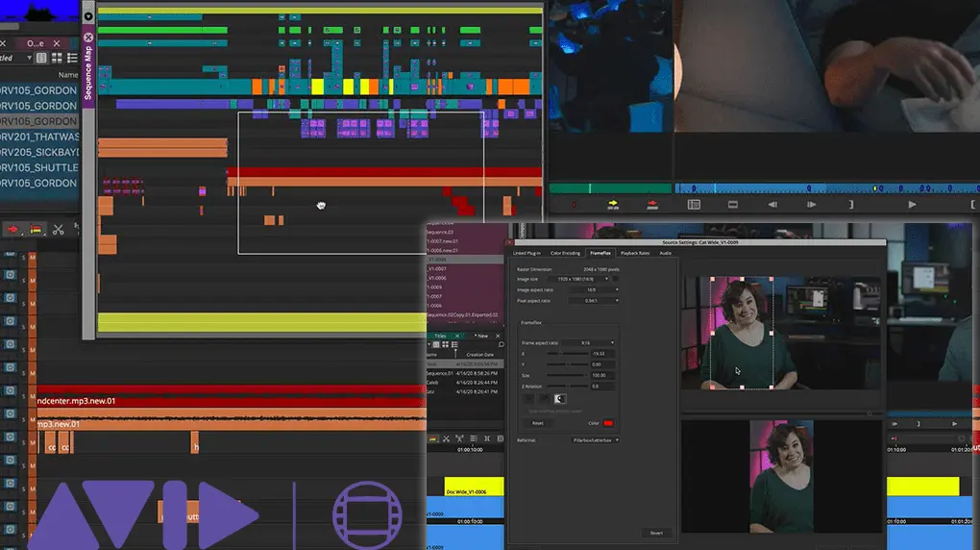Activate the red arrow segment mode tool
This screenshot has width=980, height=550.
pyautogui.click(x=12, y=230)
